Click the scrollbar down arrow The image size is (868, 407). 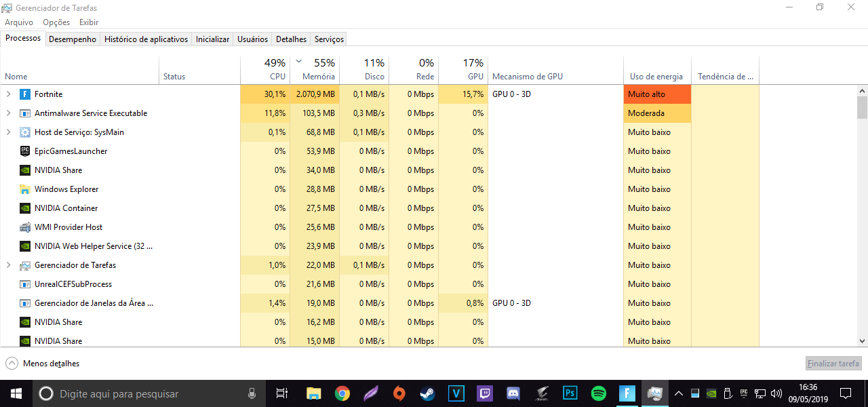coord(862,341)
